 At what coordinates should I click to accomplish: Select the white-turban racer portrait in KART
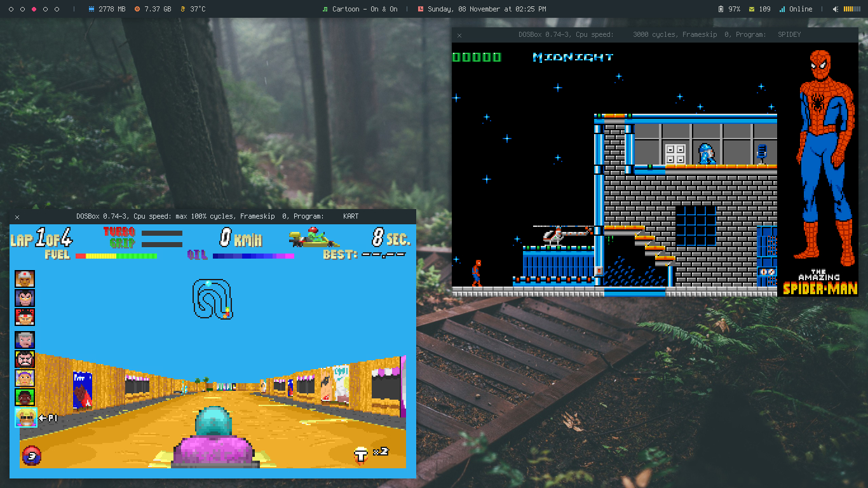25,279
